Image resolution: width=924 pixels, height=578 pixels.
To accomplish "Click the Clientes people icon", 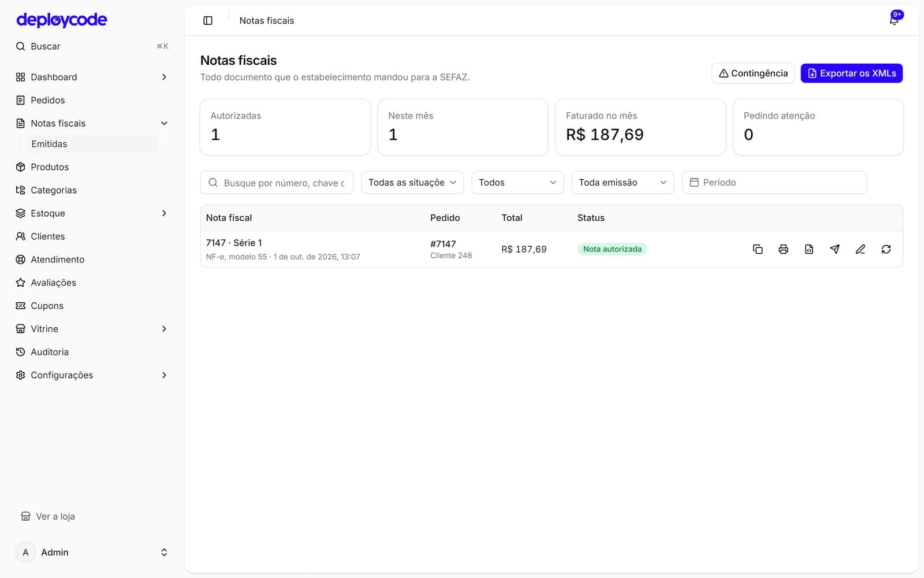I will (x=21, y=236).
